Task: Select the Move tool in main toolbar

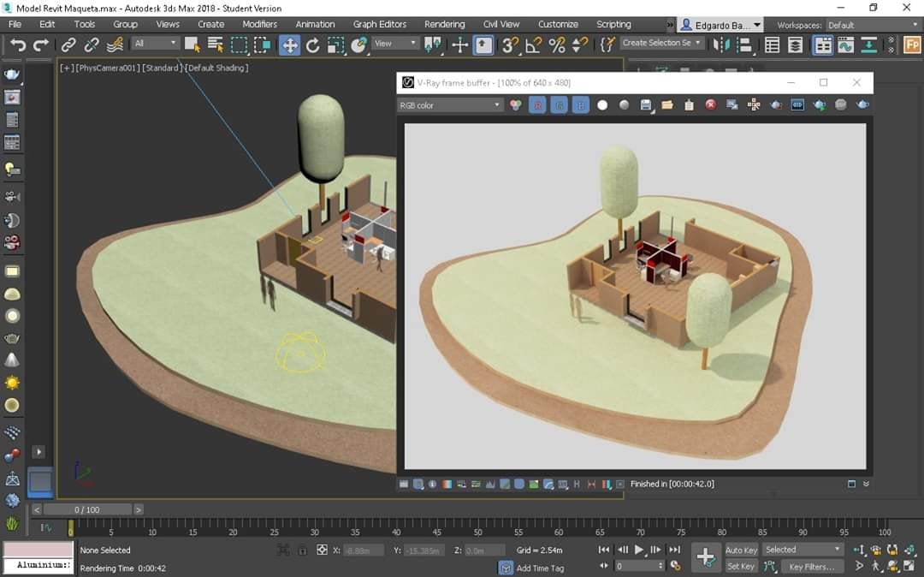Action: [x=290, y=45]
